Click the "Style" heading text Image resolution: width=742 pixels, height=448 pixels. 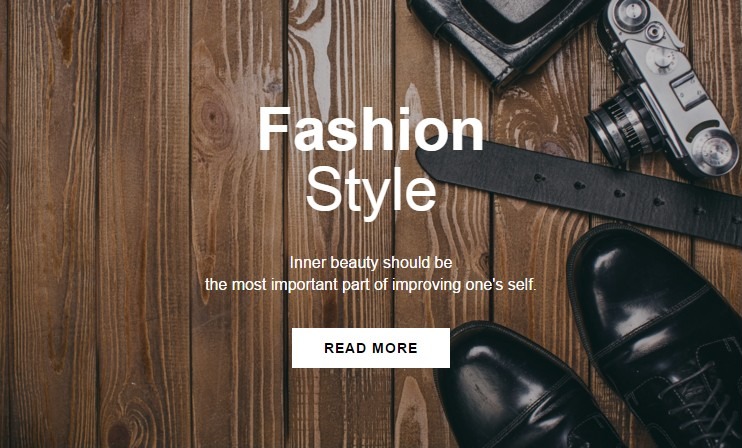tap(371, 192)
